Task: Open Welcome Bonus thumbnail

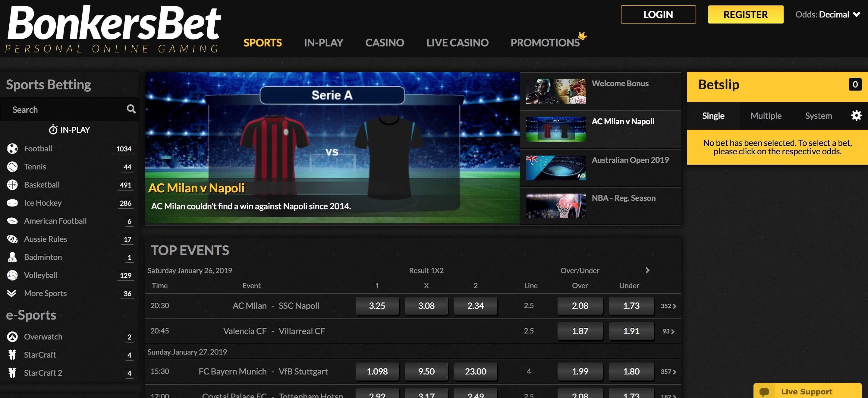Action: click(x=556, y=91)
